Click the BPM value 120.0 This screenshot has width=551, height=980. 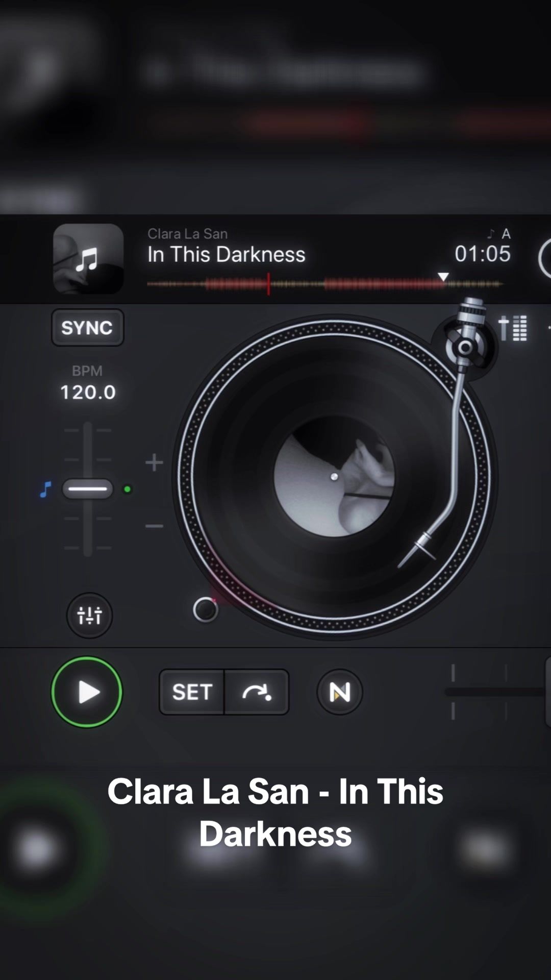pos(88,392)
